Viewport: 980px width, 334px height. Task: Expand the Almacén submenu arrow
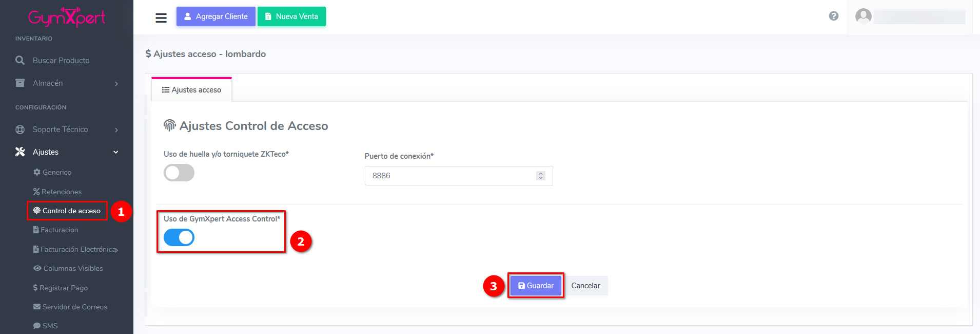[x=116, y=84]
